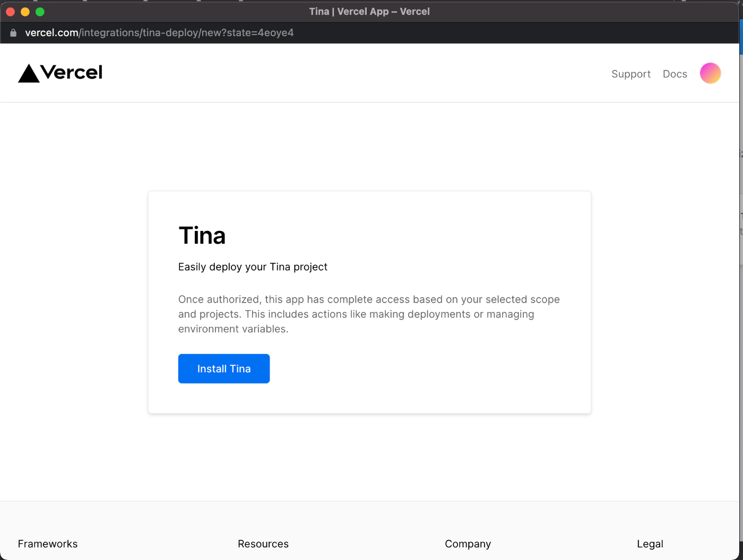The image size is (743, 560).
Task: Click the URL address field
Action: [159, 33]
